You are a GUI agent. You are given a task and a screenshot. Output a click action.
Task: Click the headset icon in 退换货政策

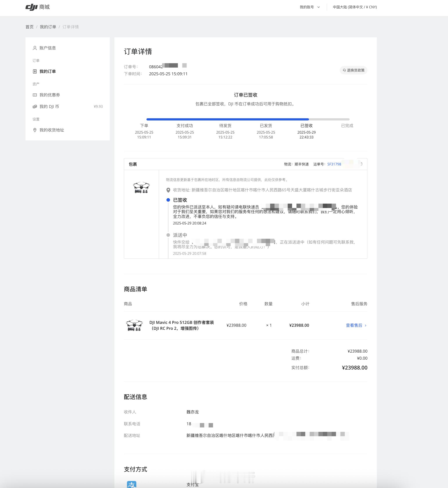click(x=344, y=70)
